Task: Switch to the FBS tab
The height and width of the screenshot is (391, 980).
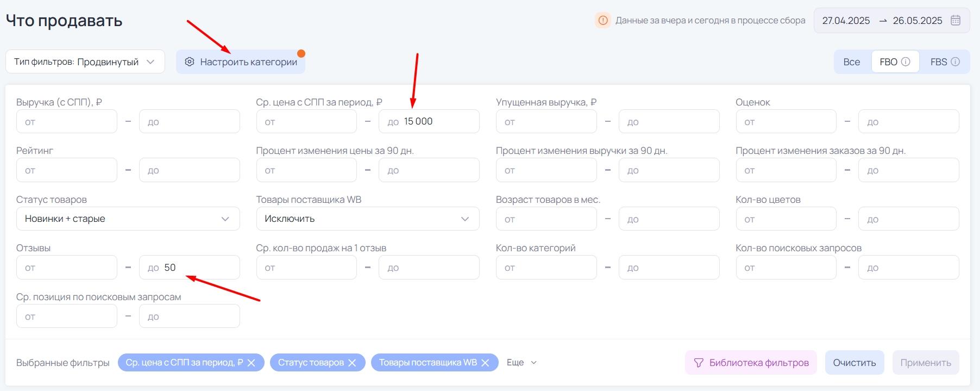Action: click(945, 62)
